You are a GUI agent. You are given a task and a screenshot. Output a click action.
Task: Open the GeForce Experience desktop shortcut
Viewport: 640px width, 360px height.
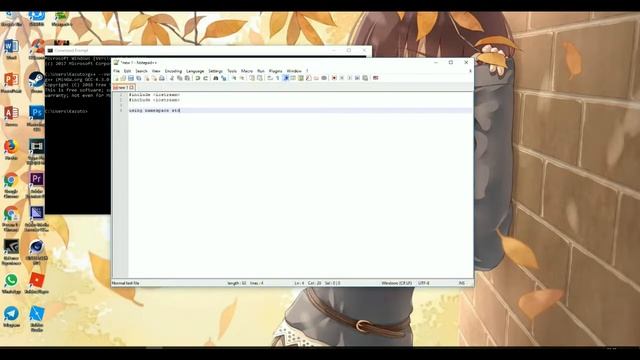(11, 251)
